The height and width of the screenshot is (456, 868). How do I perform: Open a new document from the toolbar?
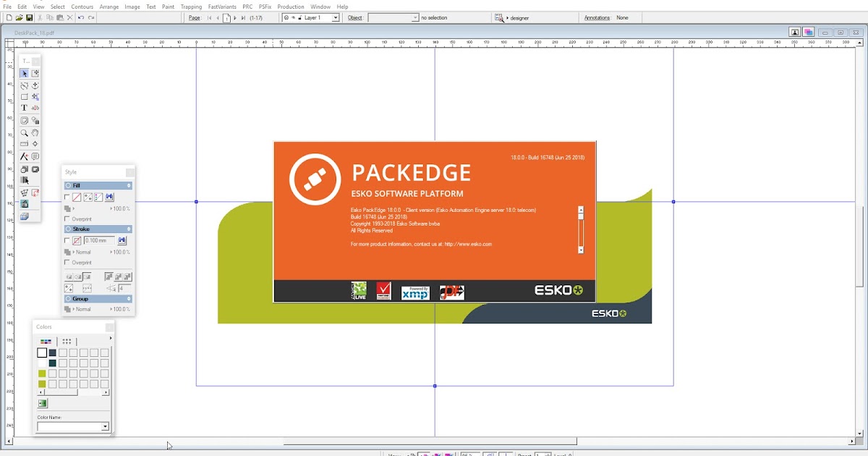tap(9, 18)
